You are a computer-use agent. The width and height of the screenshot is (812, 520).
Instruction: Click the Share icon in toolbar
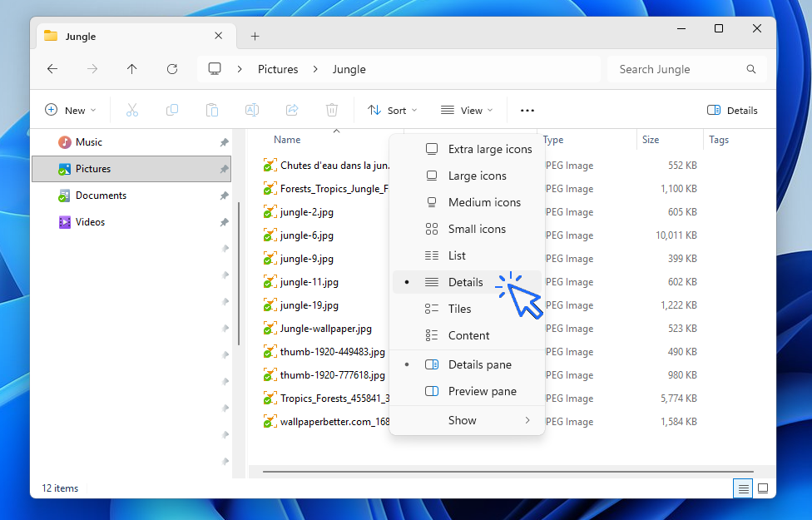pos(292,110)
